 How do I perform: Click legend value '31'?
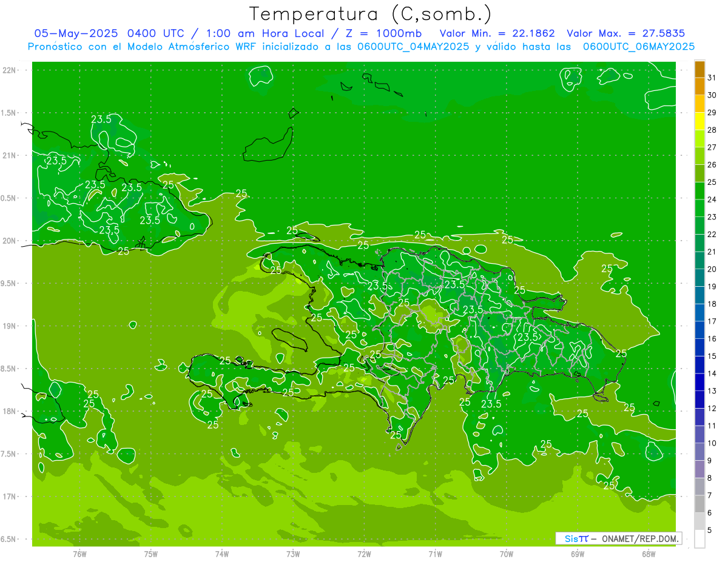tap(712, 78)
